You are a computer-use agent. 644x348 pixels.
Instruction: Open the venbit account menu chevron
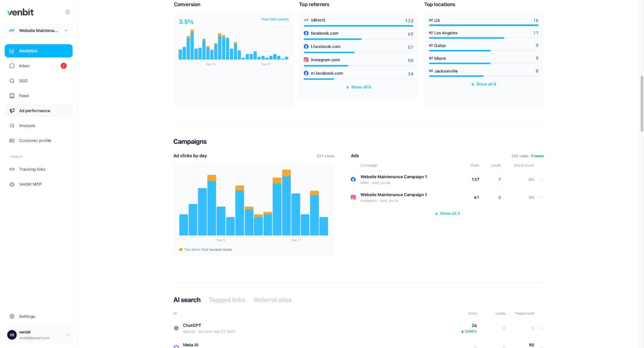(68, 335)
